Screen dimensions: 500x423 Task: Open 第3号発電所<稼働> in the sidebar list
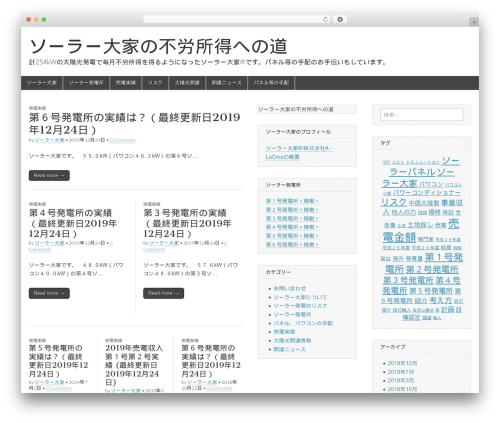coord(292,218)
